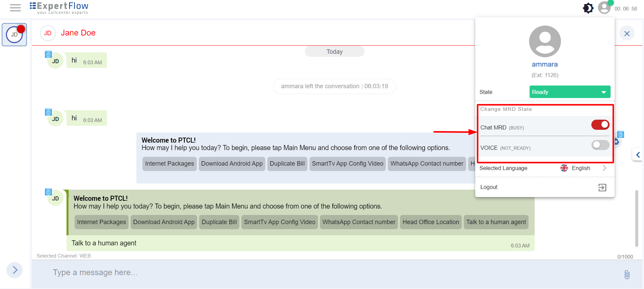The image size is (644, 289).
Task: Toggle the Chat MRD switch off
Action: pos(600,125)
